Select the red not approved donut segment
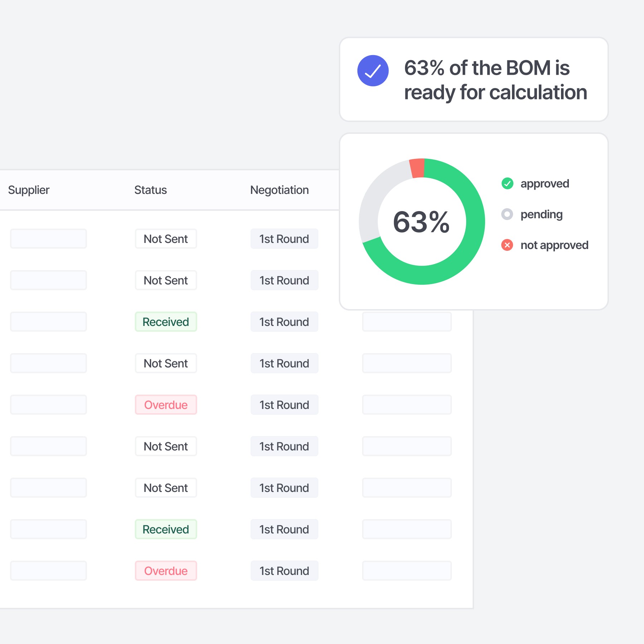 pos(417,168)
